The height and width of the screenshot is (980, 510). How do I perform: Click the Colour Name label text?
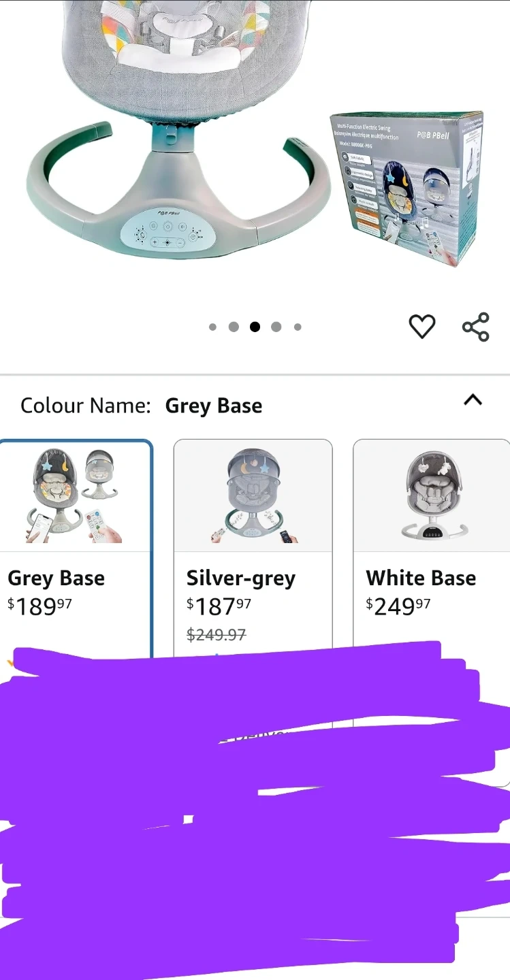coord(85,406)
